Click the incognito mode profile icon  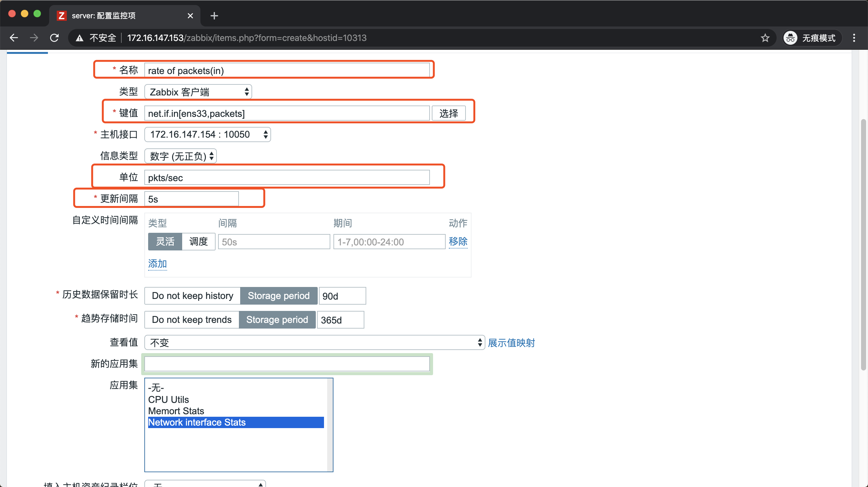coord(790,38)
